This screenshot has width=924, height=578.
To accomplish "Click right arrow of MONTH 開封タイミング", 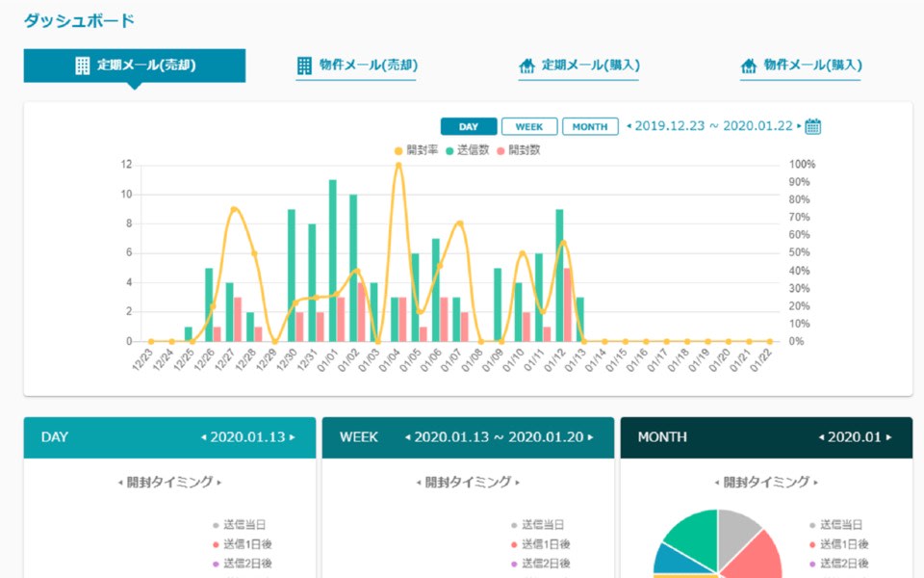I will 815,483.
